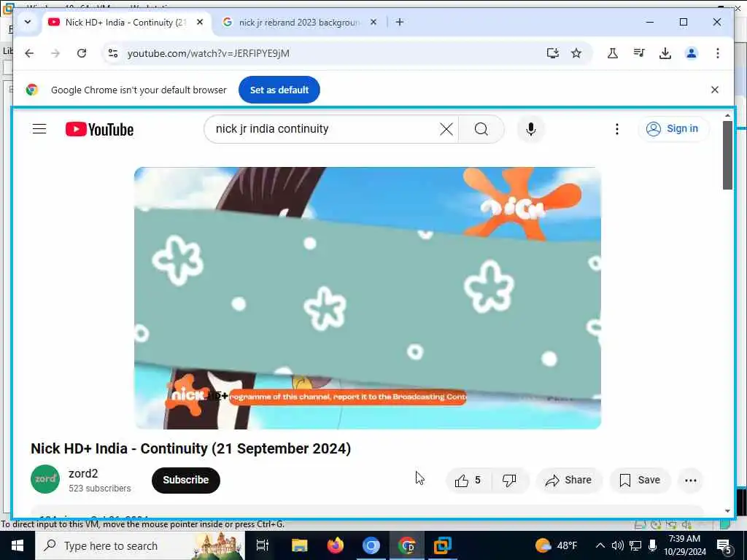Open Task View on the taskbar
This screenshot has width=747, height=560.
(263, 545)
